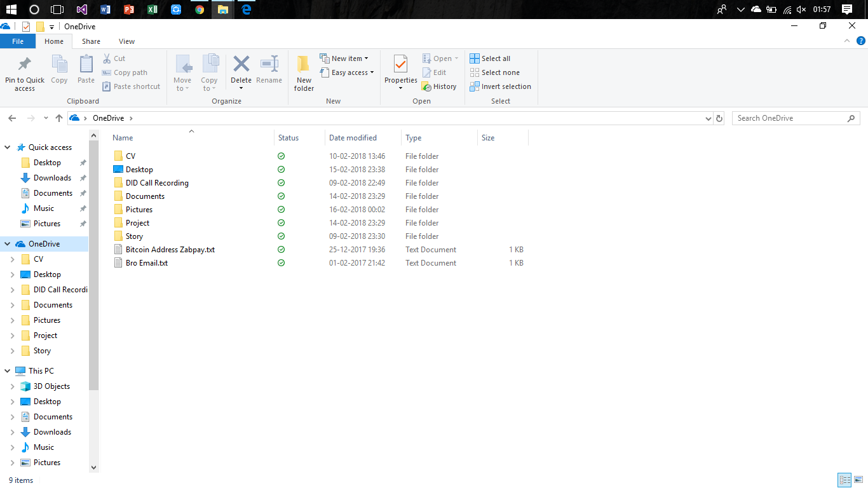Customize Quick Access Toolbar dropdown
This screenshot has height=488, width=868.
(51, 27)
